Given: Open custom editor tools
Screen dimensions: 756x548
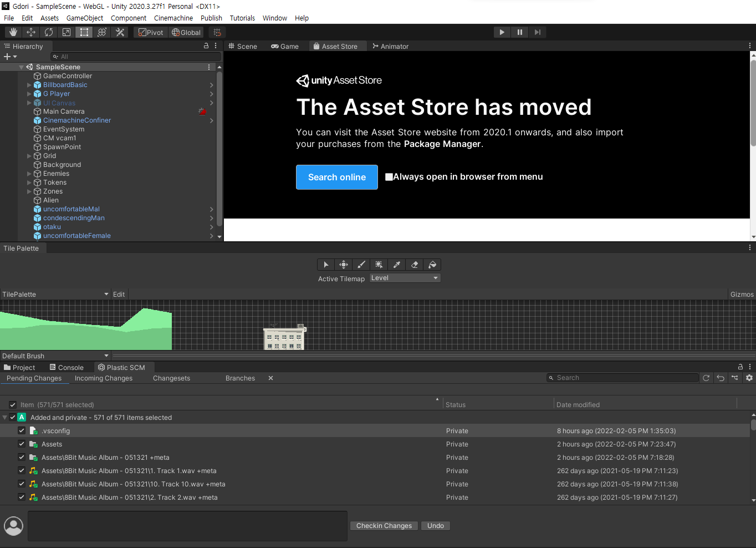Looking at the screenshot, I should [x=120, y=32].
